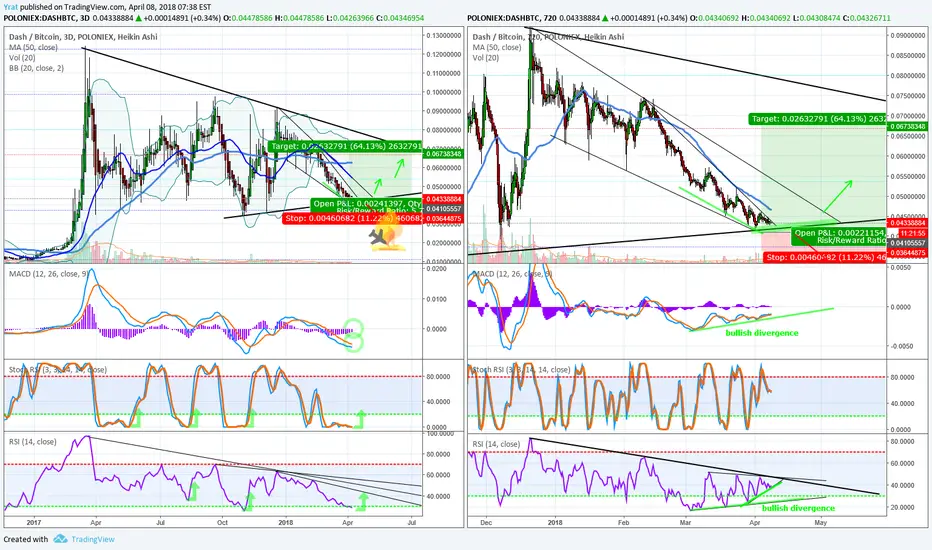This screenshot has height=550, width=932.
Task: Select Stoch RSI legend on 720 chart
Action: coord(521,369)
